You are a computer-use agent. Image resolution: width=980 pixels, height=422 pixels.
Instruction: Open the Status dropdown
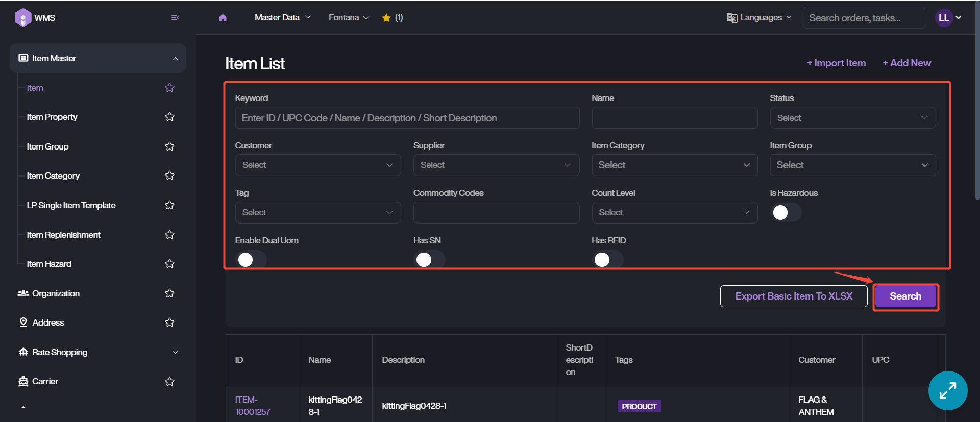tap(852, 118)
